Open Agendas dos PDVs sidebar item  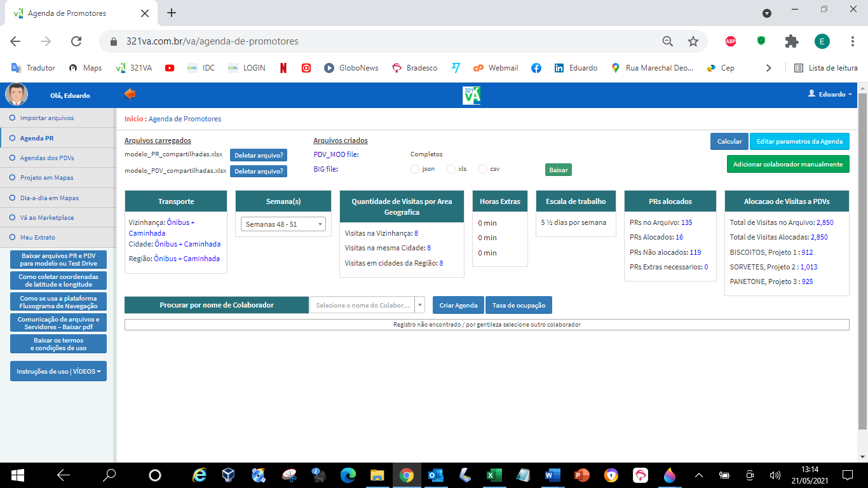point(47,158)
